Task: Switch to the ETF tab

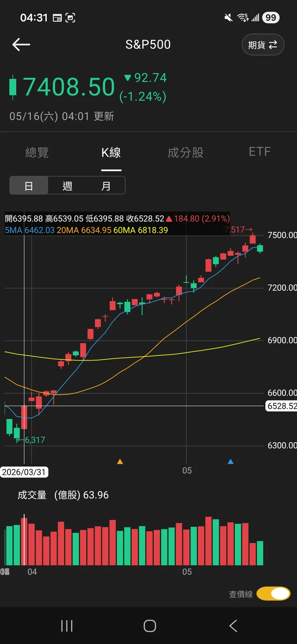Action: [260, 152]
